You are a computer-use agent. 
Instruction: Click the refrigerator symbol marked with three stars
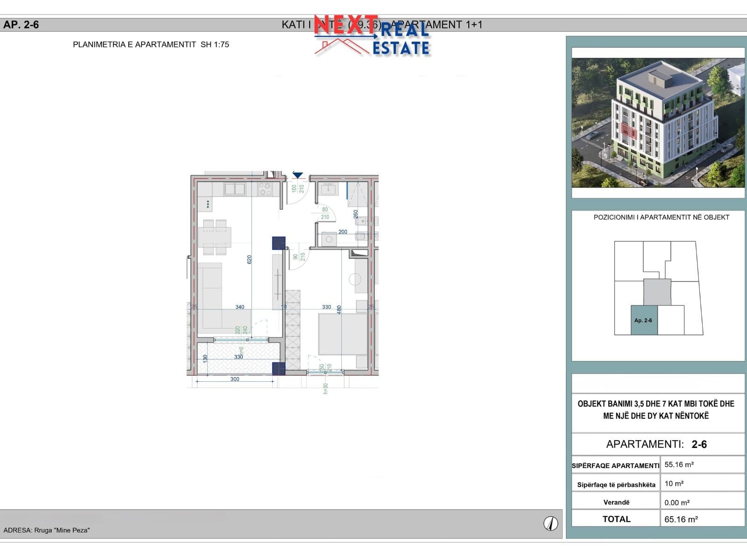pyautogui.click(x=204, y=204)
